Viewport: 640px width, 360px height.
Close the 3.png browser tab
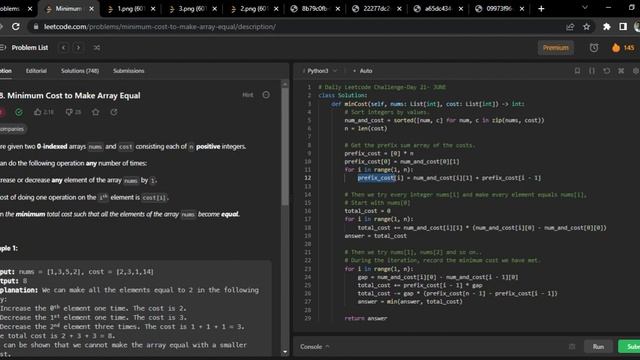[x=214, y=9]
